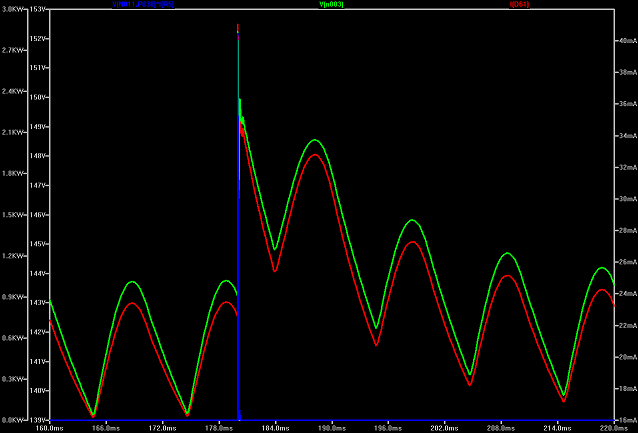Viewport: 638px width, 433px height.
Task: Click the 34mA right axis label
Action: (623, 135)
